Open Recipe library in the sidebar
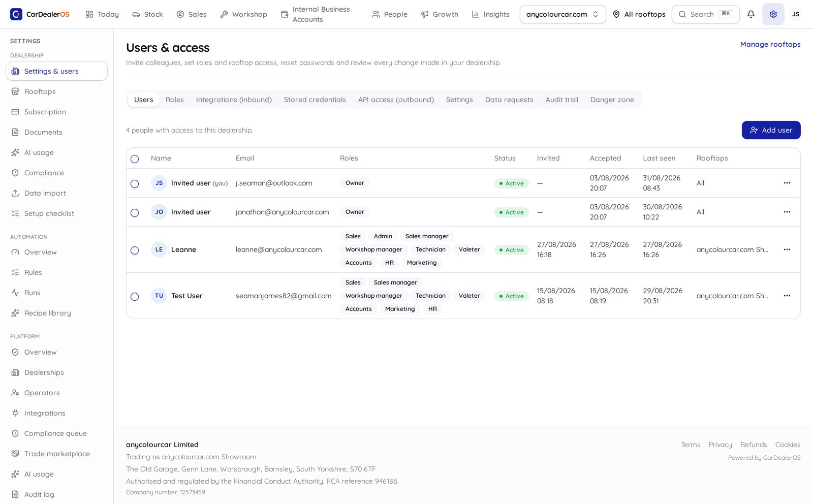Screen dimensions: 813x504 pyautogui.click(x=56, y=313)
